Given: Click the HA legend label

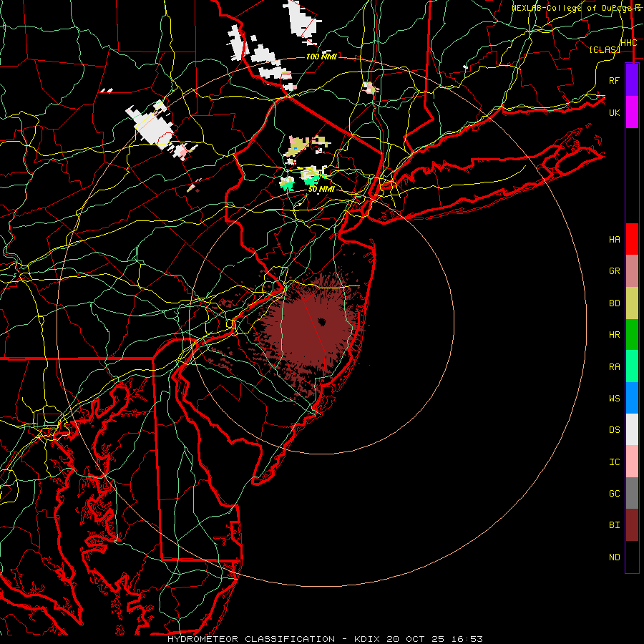Looking at the screenshot, I should 614,240.
